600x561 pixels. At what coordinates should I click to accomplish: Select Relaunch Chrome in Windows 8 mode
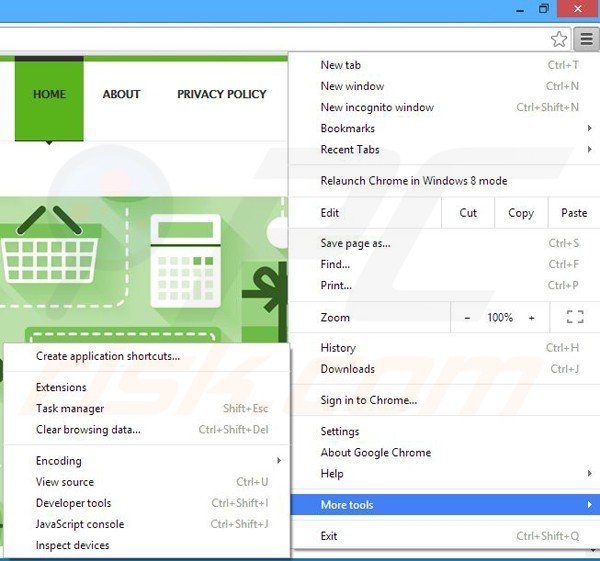tap(445, 181)
